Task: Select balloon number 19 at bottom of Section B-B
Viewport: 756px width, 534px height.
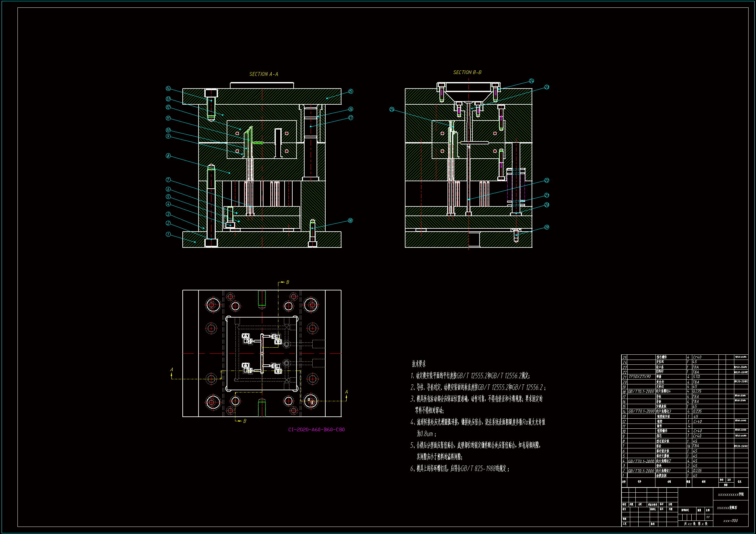Action: [x=546, y=227]
